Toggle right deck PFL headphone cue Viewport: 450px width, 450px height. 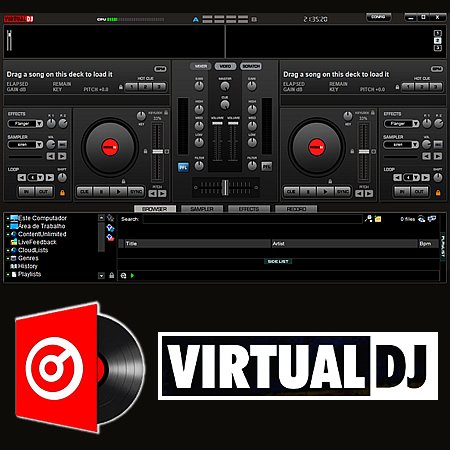[267, 166]
